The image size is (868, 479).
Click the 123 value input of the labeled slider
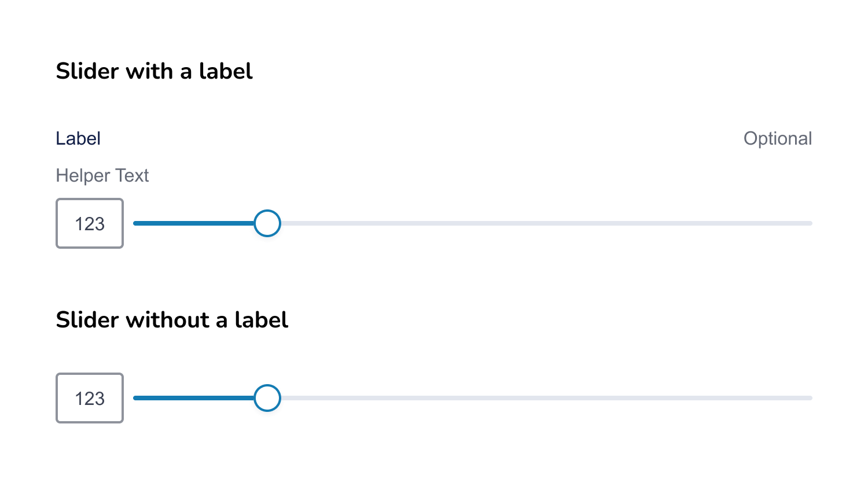point(90,223)
